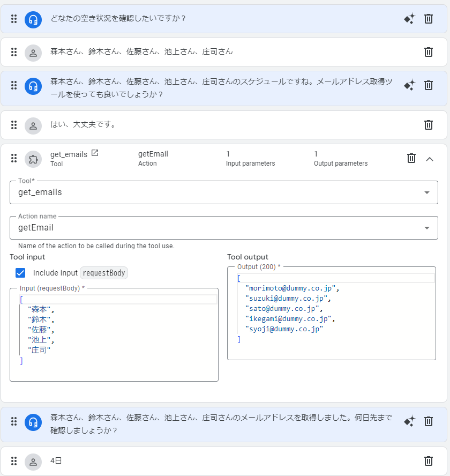450x476 pixels.
Task: Click "syoji@dummy.co.jp" in the output
Action: point(284,329)
